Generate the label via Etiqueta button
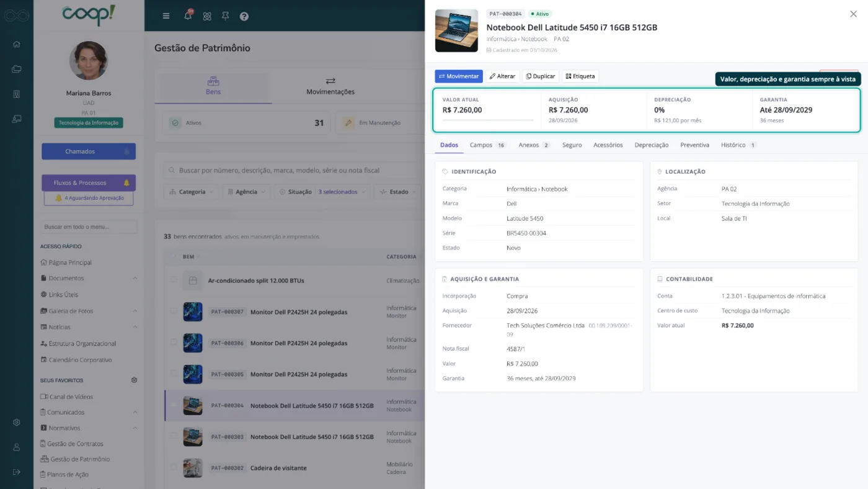This screenshot has height=489, width=868. click(x=580, y=76)
